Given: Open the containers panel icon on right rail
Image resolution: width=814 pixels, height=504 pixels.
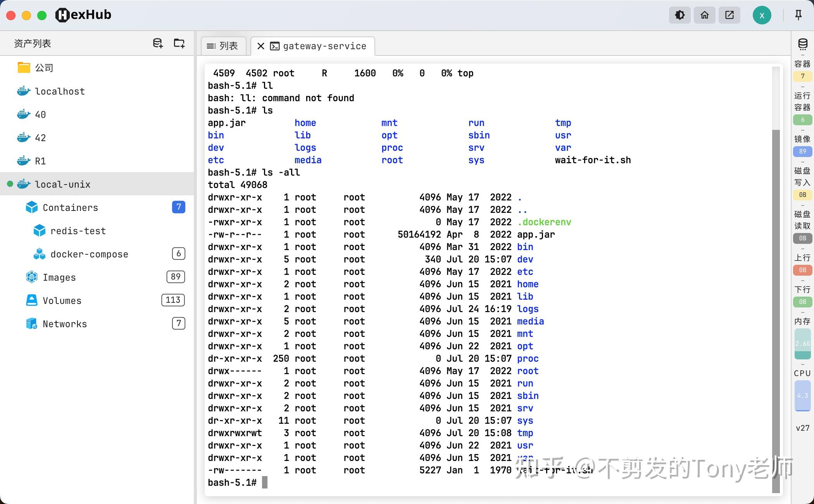Looking at the screenshot, I should (802, 45).
